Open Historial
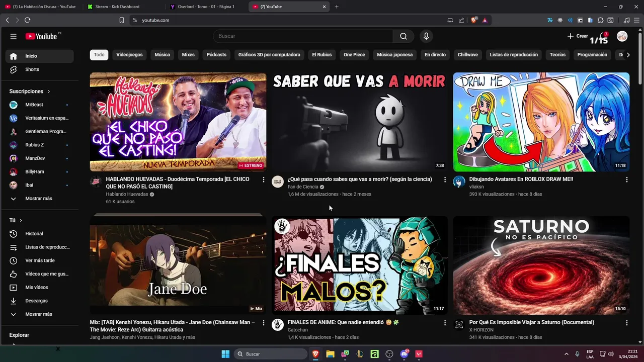 pyautogui.click(x=40, y=234)
